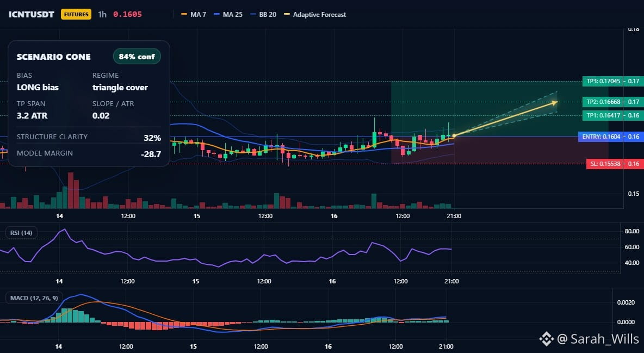Screen dimensions: 644x353
Task: Click the MACD (12, 26, 9) indicator label
Action: click(34, 298)
